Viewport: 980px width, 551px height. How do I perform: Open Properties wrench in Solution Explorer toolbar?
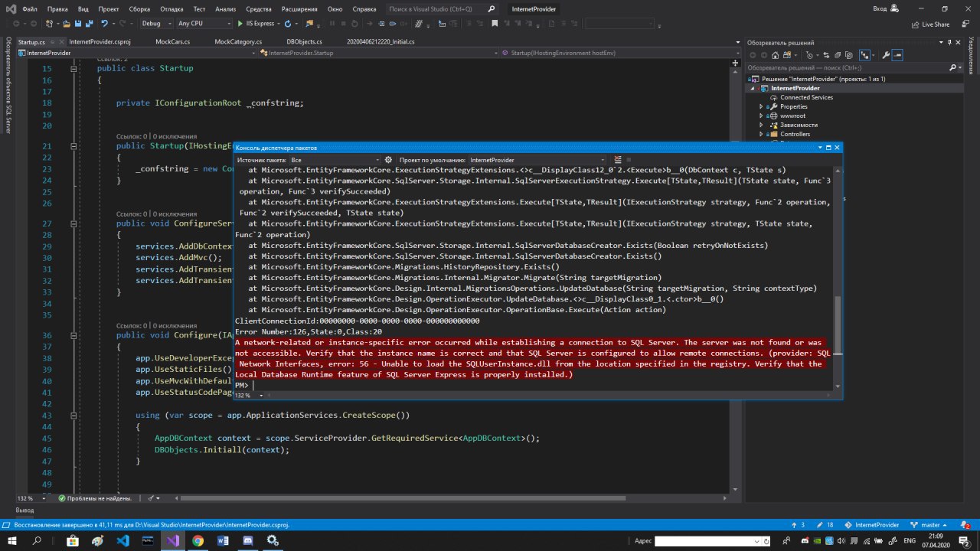[x=886, y=55]
